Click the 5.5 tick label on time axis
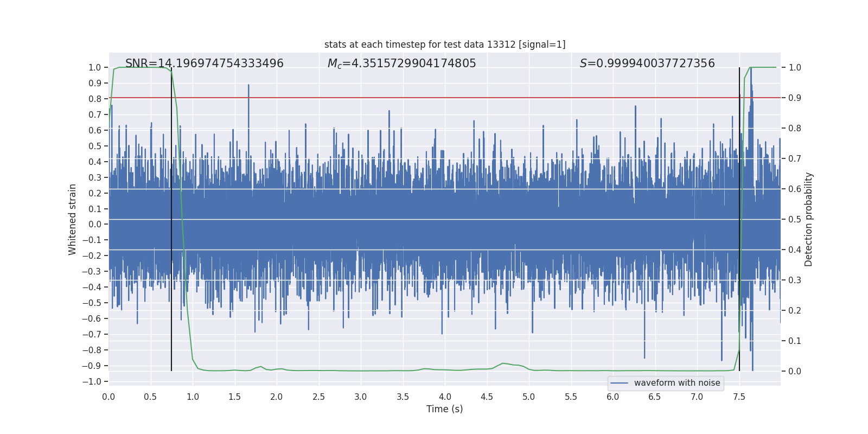 (571, 397)
